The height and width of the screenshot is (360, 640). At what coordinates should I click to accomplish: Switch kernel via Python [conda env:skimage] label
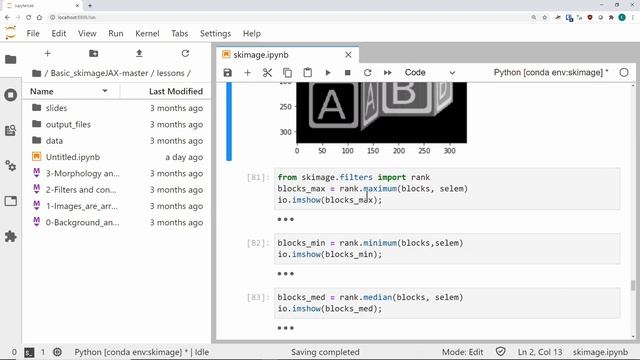click(551, 72)
